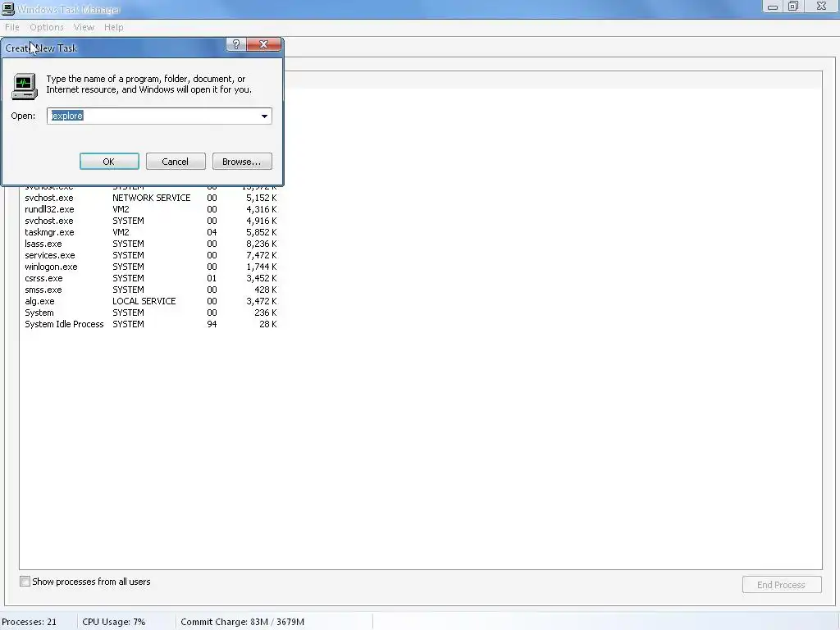Select the winlogon.exe process row

click(x=151, y=267)
